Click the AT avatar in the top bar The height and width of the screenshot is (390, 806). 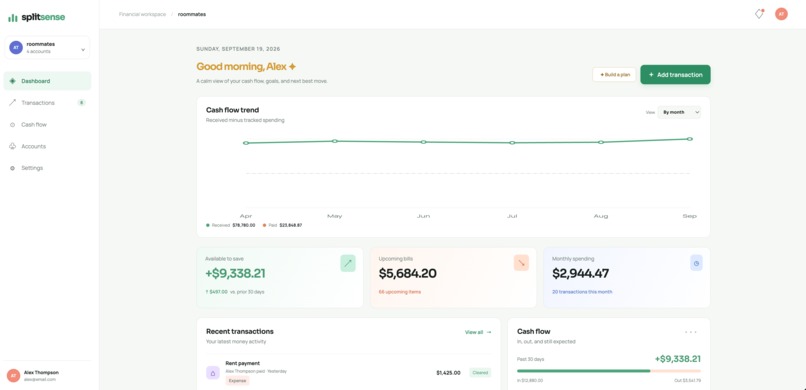781,14
